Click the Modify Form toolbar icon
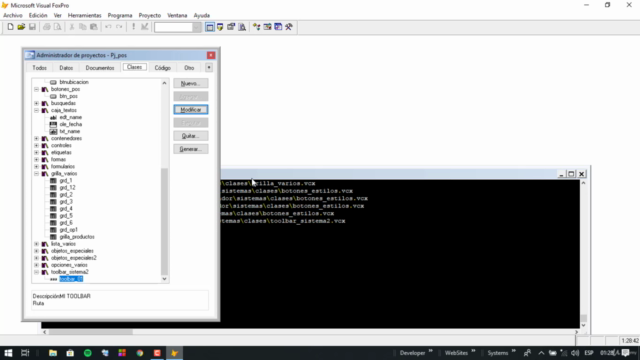The width and height of the screenshot is (640, 360). click(144, 27)
